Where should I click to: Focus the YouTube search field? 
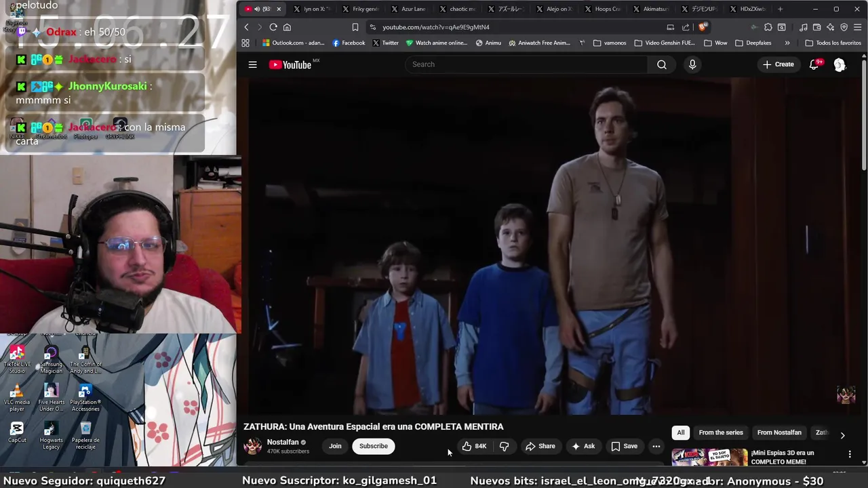pyautogui.click(x=527, y=64)
